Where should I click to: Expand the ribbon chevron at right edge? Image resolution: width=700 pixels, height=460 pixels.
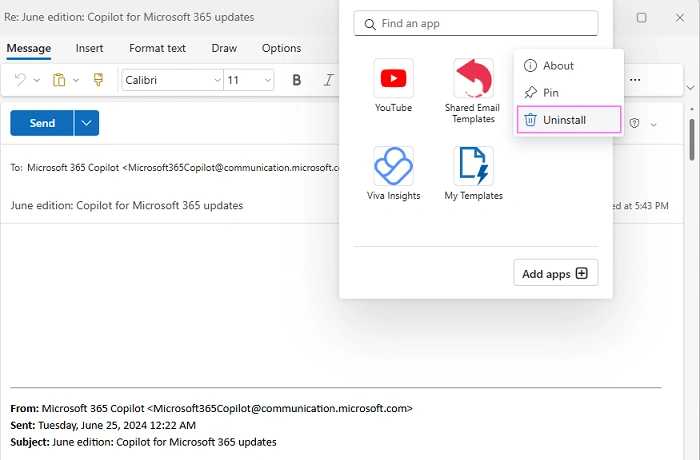pyautogui.click(x=690, y=88)
